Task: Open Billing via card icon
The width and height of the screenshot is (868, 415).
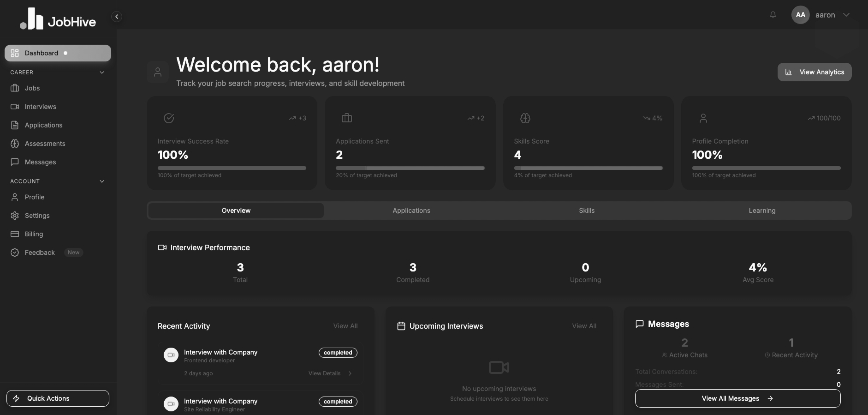Action: [x=15, y=234]
